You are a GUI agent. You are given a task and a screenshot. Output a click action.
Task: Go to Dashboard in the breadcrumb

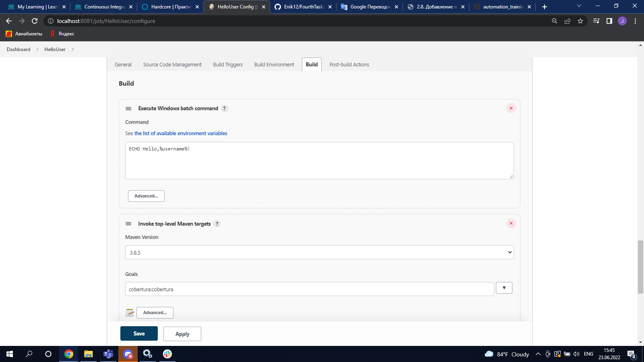(19, 49)
